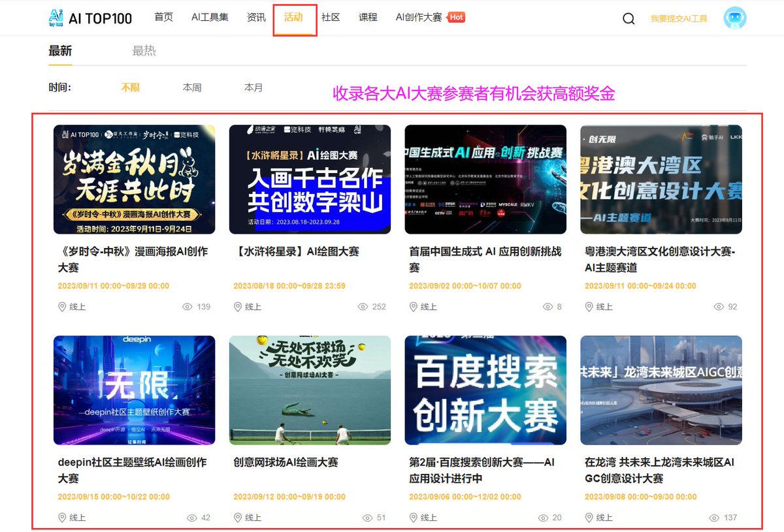
Task: Click date 2023/09/06 00:00~12/02 00:00
Action: 465,497
